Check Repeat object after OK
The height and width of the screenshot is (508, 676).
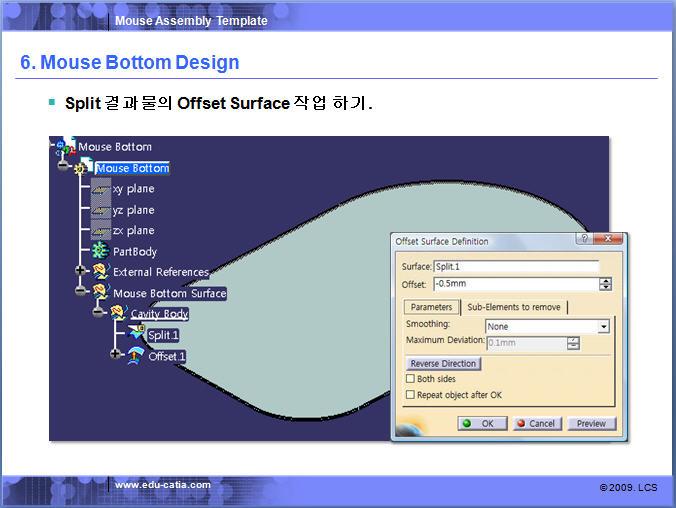coord(410,395)
